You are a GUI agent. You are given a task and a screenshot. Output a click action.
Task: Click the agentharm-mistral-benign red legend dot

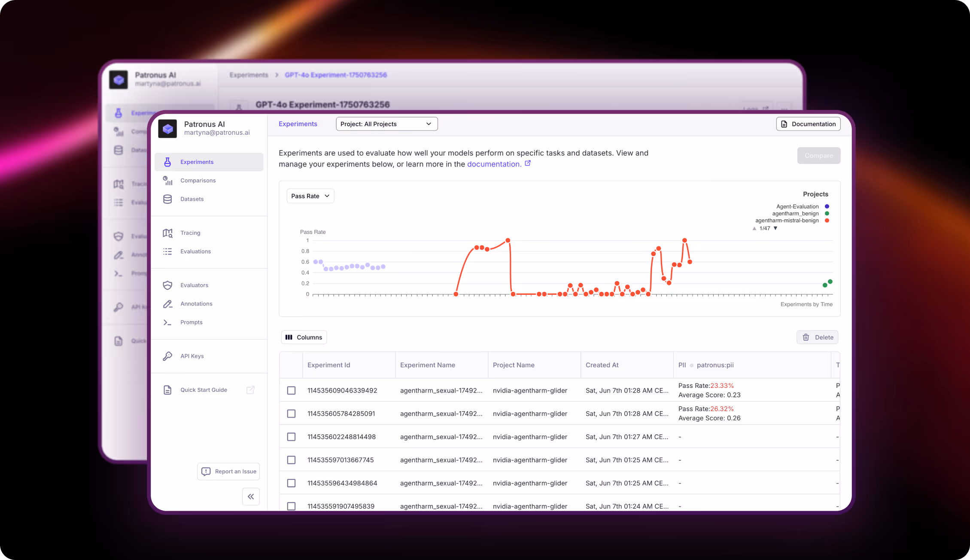click(827, 221)
